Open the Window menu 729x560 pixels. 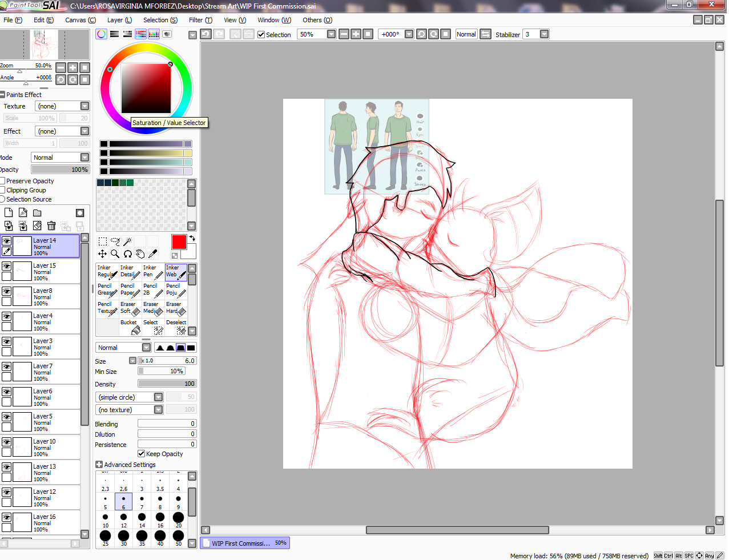click(x=274, y=20)
